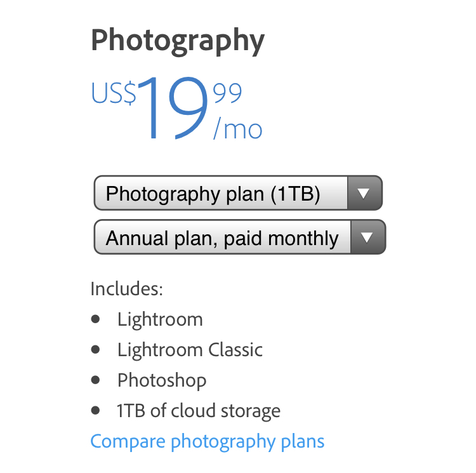
Task: Click the US$19.99/mo price
Action: coord(176,108)
